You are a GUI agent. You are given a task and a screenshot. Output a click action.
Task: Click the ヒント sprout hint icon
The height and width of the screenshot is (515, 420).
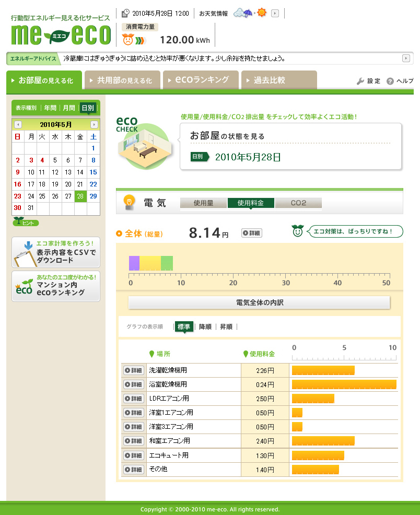click(26, 221)
